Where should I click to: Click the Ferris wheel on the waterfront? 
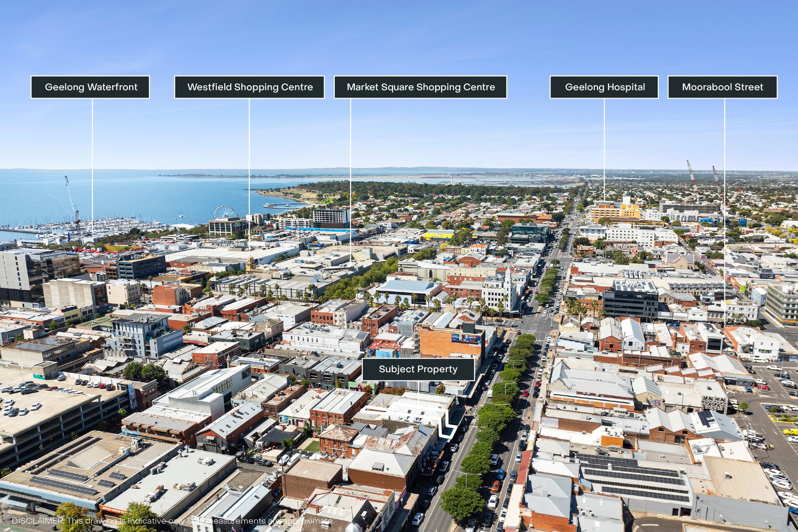click(x=225, y=212)
